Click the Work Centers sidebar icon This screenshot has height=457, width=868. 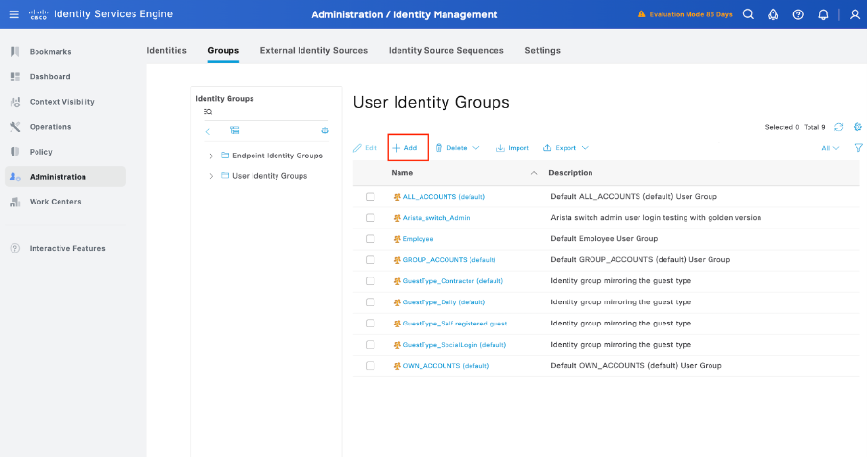pyautogui.click(x=15, y=202)
